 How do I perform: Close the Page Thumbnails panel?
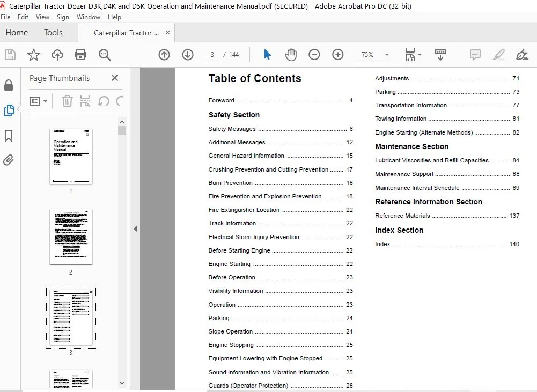115,78
